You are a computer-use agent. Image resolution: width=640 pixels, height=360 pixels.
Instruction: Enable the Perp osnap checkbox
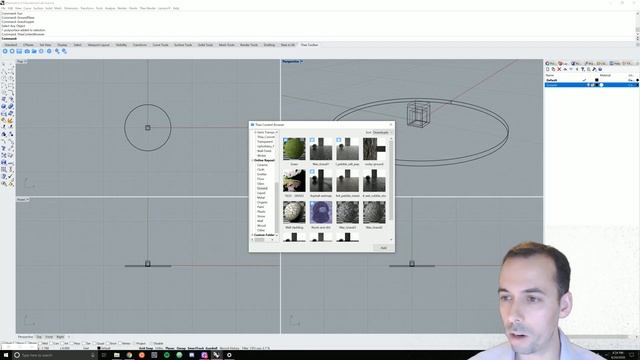[72, 343]
